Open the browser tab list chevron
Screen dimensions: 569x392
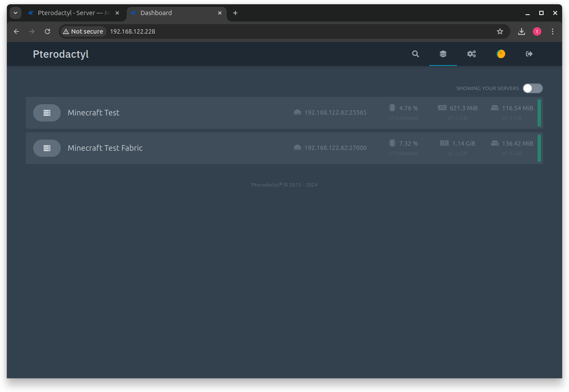15,12
